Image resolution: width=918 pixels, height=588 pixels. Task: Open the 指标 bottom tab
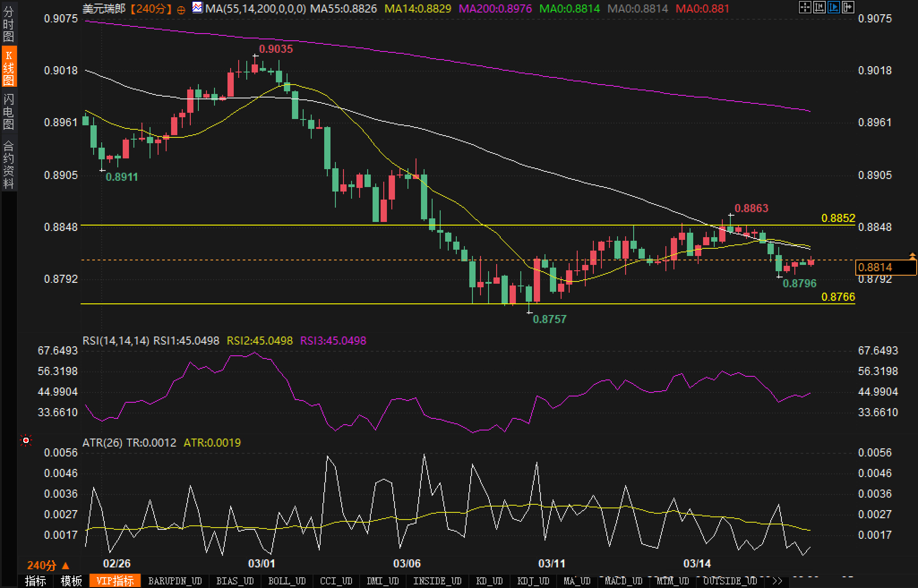click(36, 581)
